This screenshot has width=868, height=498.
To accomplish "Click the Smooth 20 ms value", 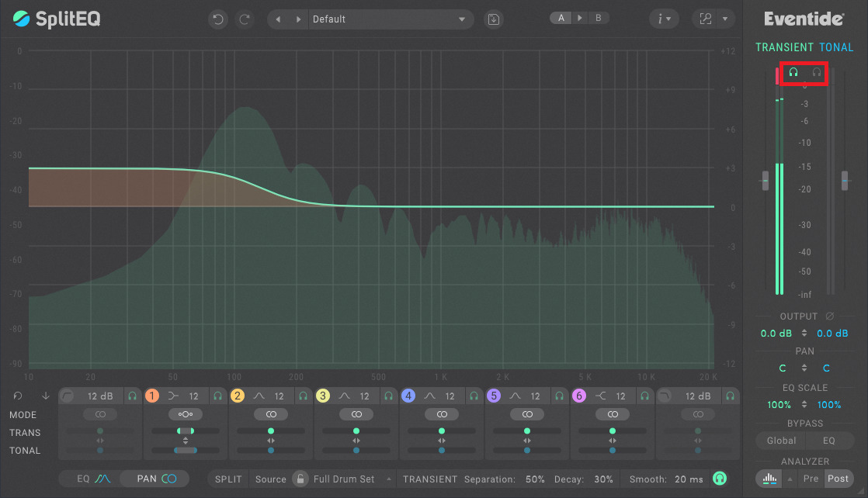I will [689, 479].
